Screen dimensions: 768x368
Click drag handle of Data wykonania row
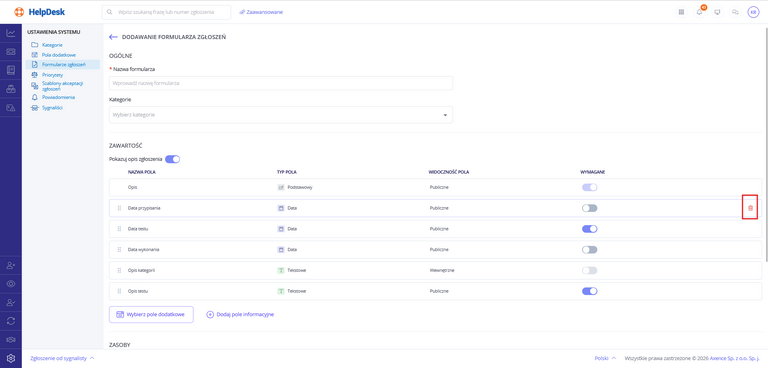(x=119, y=249)
